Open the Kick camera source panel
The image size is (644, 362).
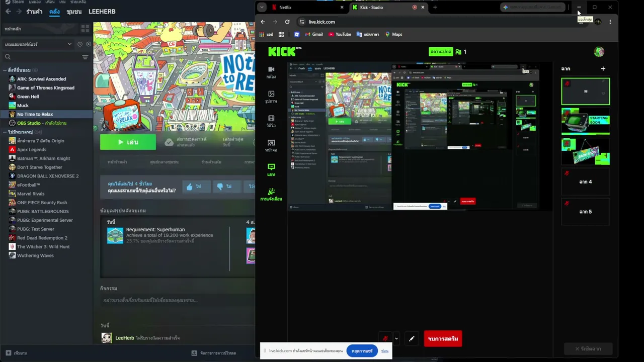pyautogui.click(x=271, y=72)
